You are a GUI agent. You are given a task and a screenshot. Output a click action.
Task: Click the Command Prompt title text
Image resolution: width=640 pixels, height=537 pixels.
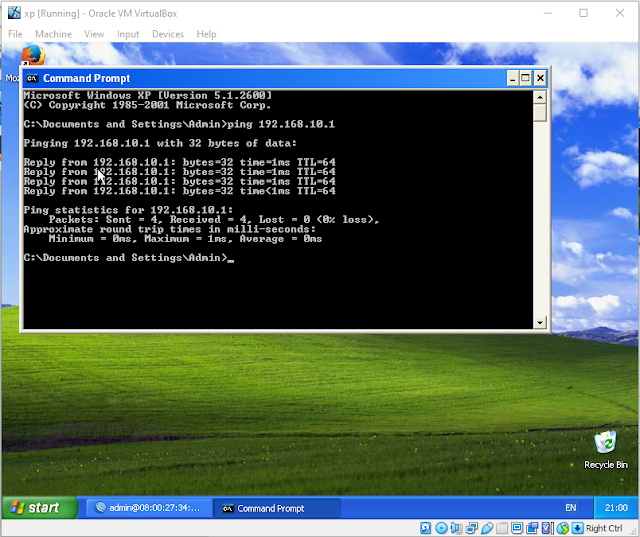coord(87,78)
